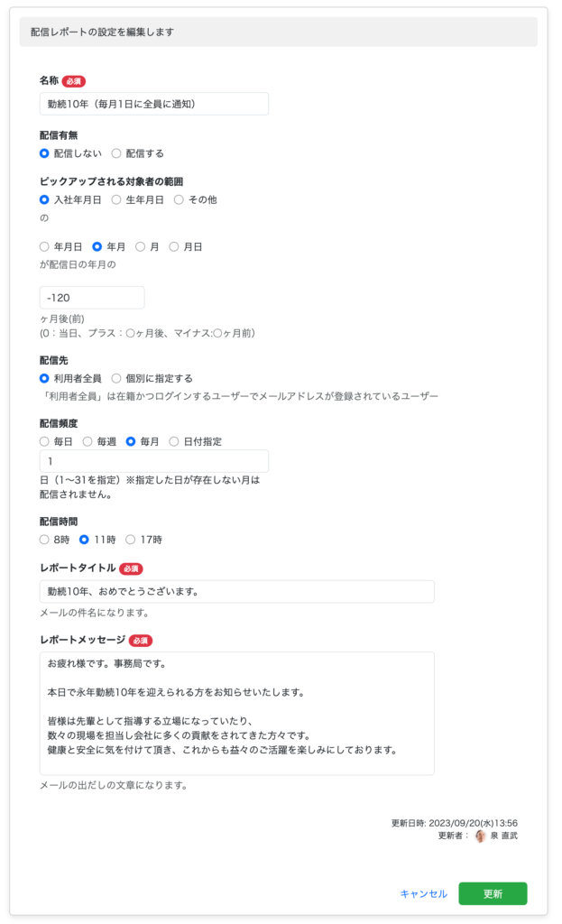
Task: Click the 名称 text field
Action: click(153, 104)
